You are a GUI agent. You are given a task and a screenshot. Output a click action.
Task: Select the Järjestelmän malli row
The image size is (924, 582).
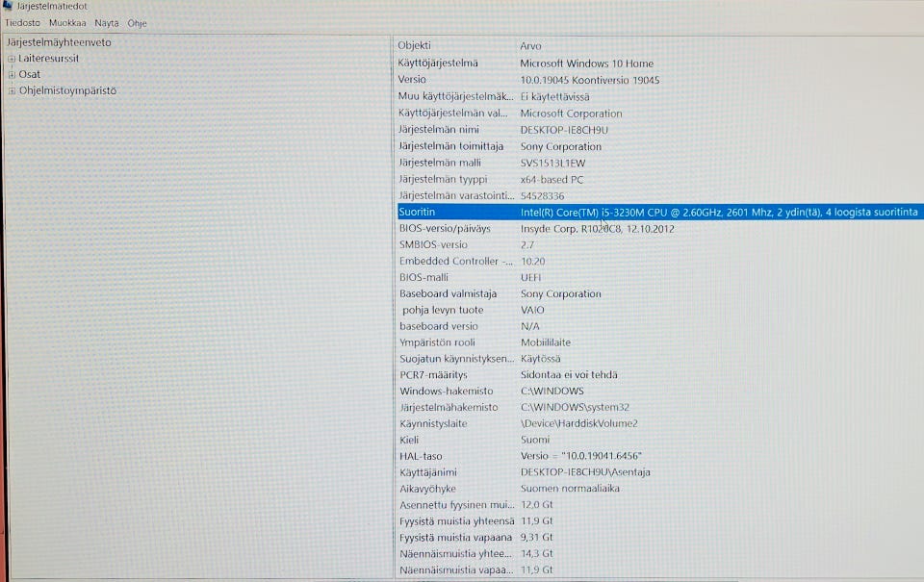point(440,163)
